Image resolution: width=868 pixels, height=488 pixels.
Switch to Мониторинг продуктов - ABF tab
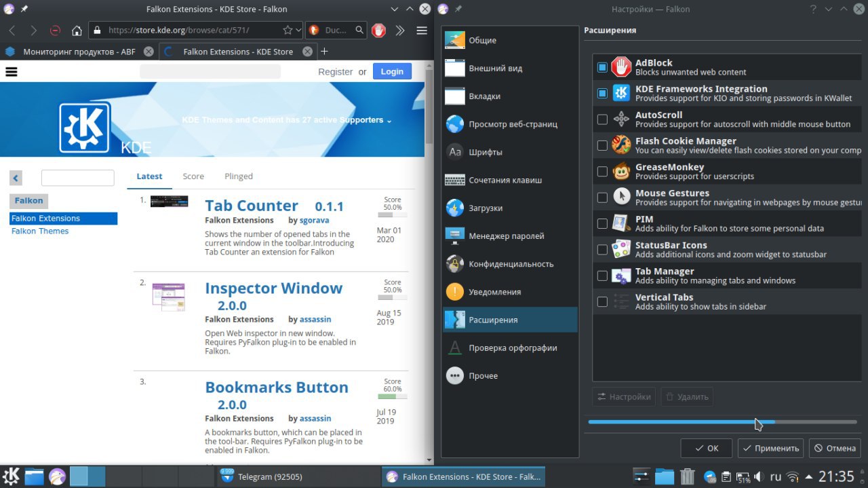(79, 52)
